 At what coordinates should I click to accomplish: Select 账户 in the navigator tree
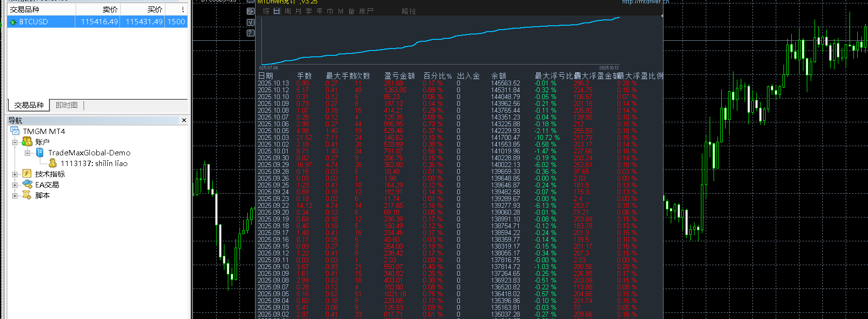(x=42, y=142)
